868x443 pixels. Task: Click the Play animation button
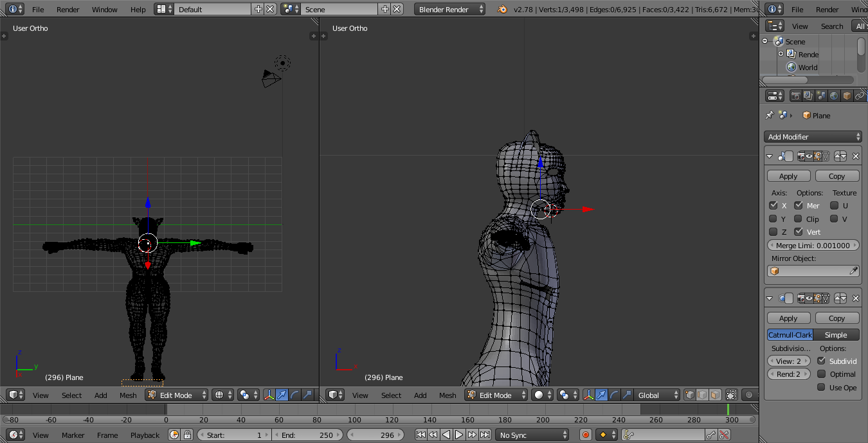tap(459, 435)
